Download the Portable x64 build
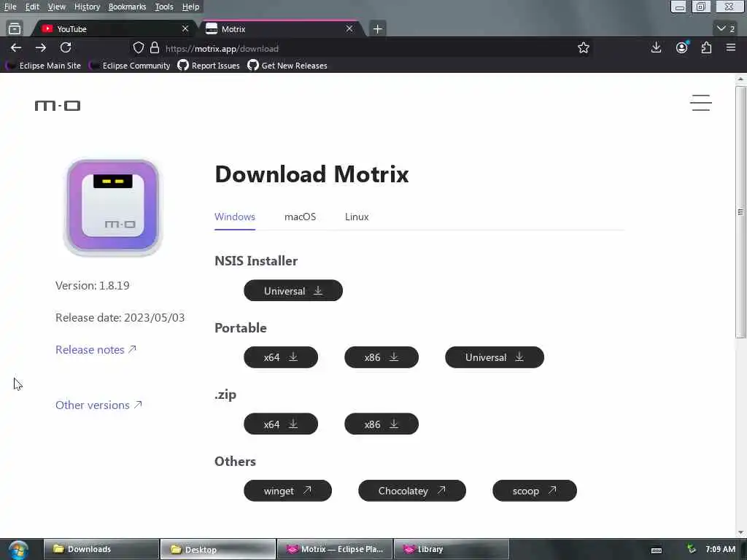The image size is (747, 560). (x=281, y=357)
